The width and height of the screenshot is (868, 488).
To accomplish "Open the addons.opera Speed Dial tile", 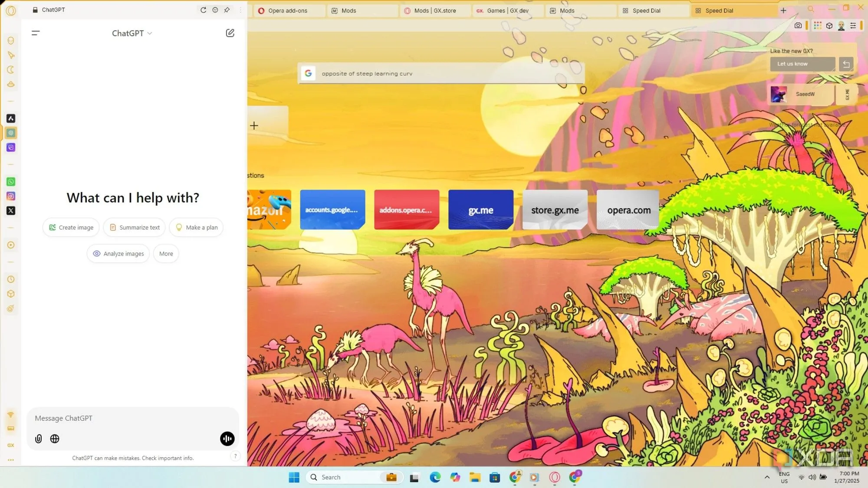I will tap(407, 210).
